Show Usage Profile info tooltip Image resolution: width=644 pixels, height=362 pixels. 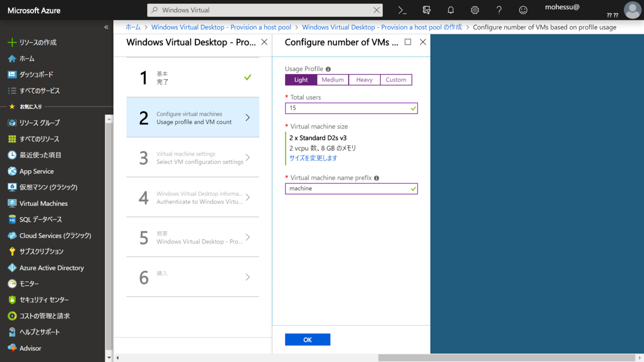click(x=328, y=69)
